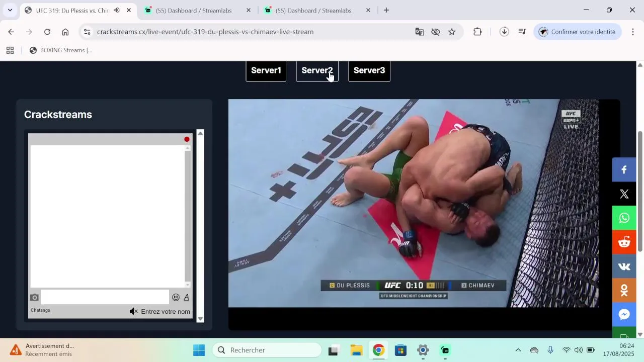Open Settings gear on taskbar

(423, 350)
